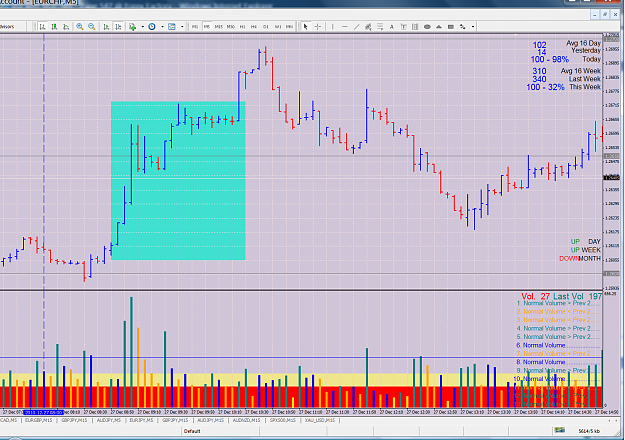Click the Avg 16 Week label
Image resolution: width=625 pixels, height=440 pixels.
(581, 71)
